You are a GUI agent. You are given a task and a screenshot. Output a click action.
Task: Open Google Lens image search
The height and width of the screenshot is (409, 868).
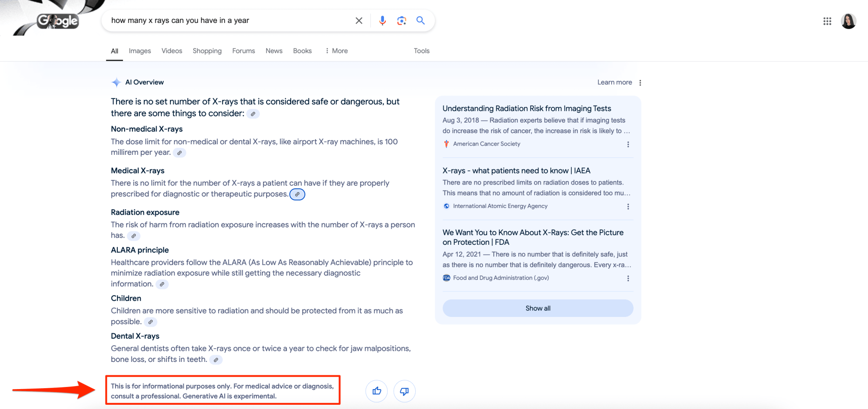point(401,20)
